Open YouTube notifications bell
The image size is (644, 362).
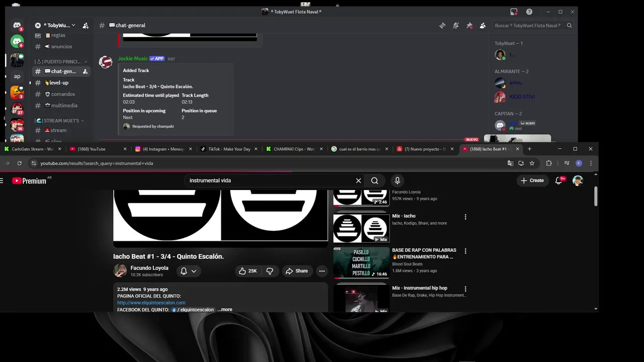point(558,180)
